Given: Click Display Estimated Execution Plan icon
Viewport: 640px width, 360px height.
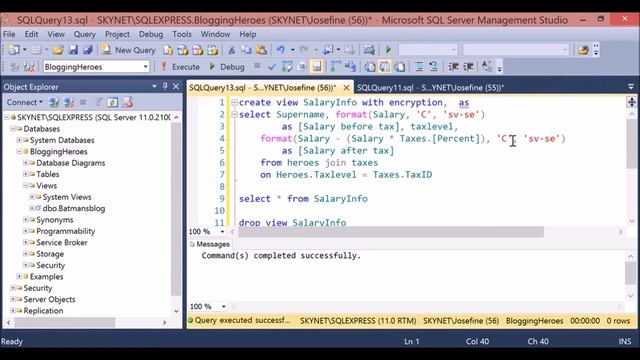Looking at the screenshot, I should pos(287,67).
